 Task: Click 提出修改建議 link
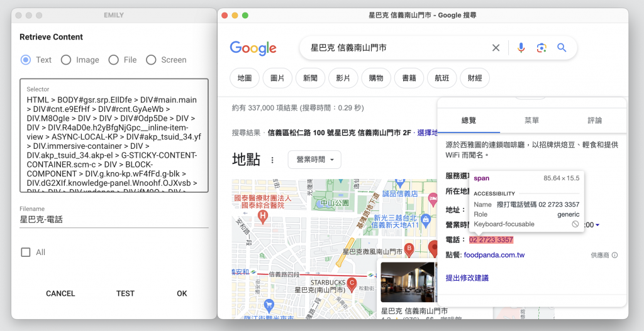click(x=467, y=278)
